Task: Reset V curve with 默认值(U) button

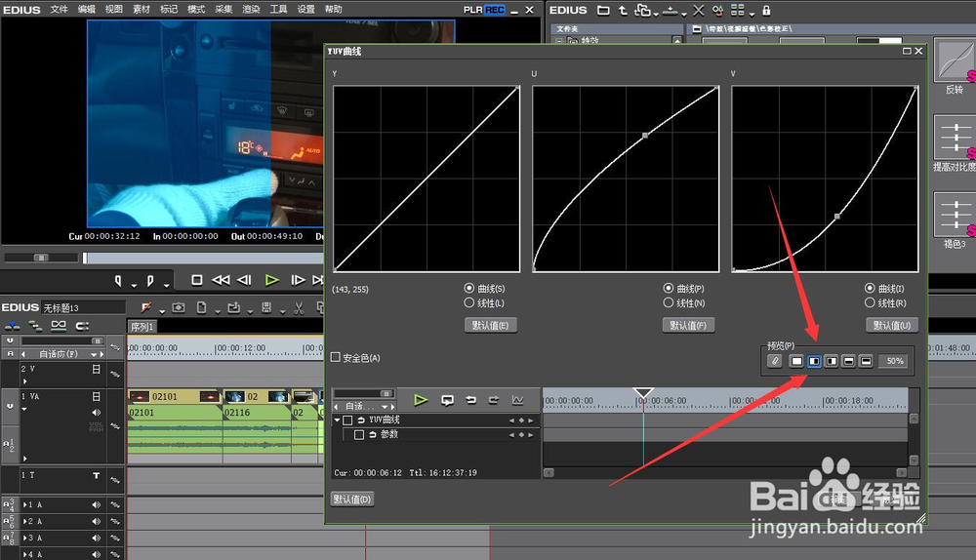Action: [892, 326]
